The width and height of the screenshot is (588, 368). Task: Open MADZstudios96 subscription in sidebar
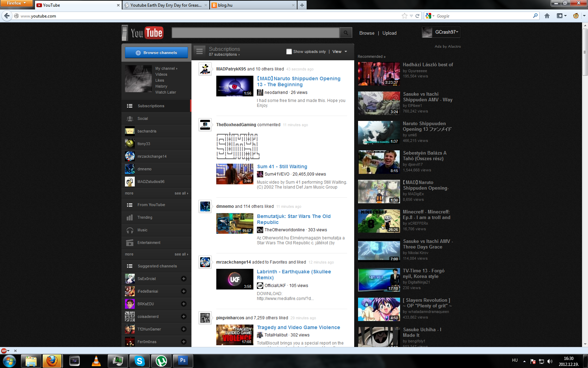point(156,182)
